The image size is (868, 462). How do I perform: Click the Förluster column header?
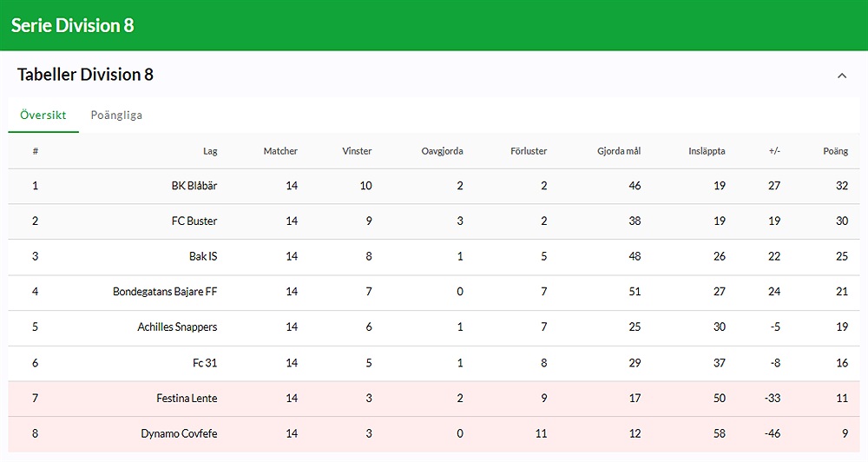(529, 151)
